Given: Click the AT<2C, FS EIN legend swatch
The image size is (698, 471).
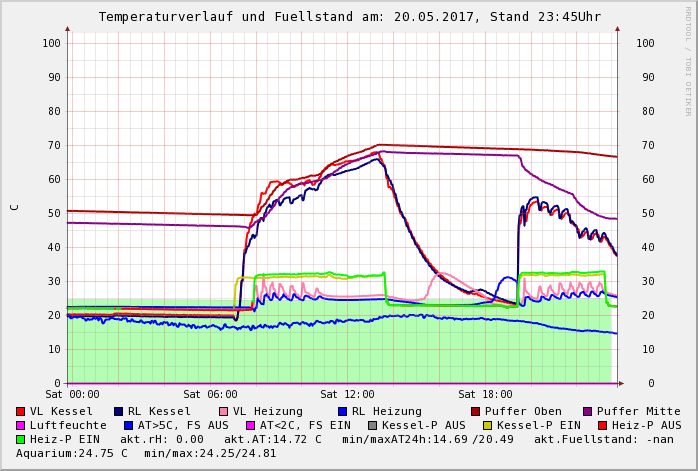Looking at the screenshot, I should pos(251,425).
